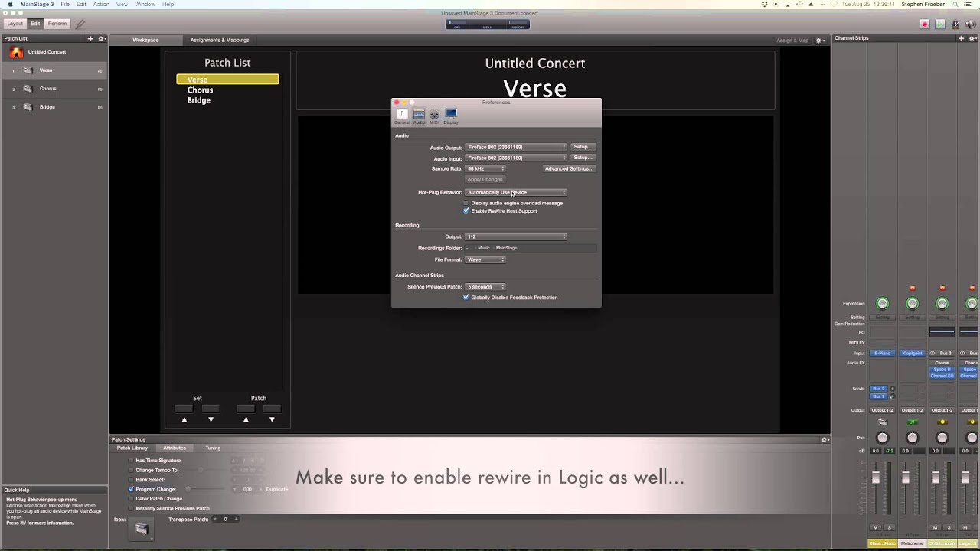Open E-Piano input slot on first strip

tap(882, 353)
